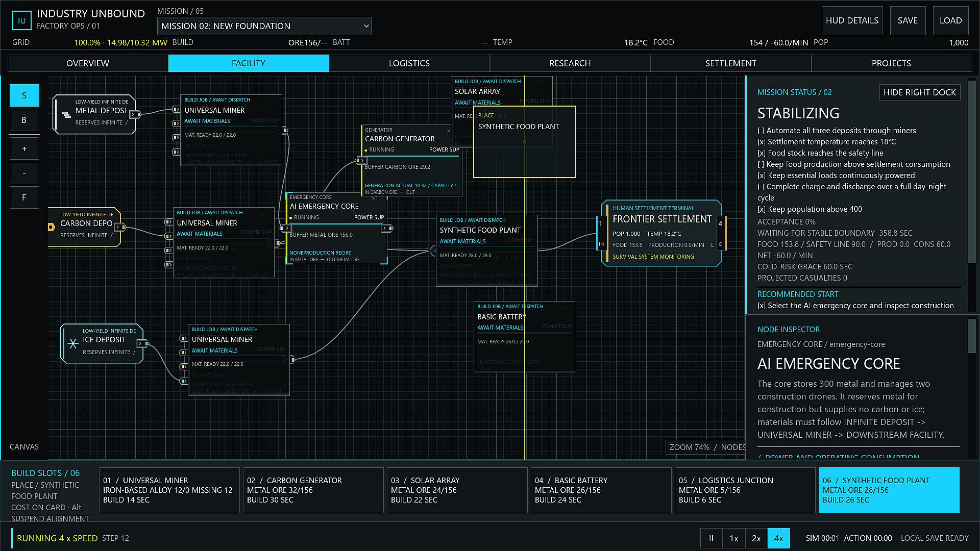Select build slot 05 Logistics Junction
The width and height of the screenshot is (980, 551).
(745, 490)
